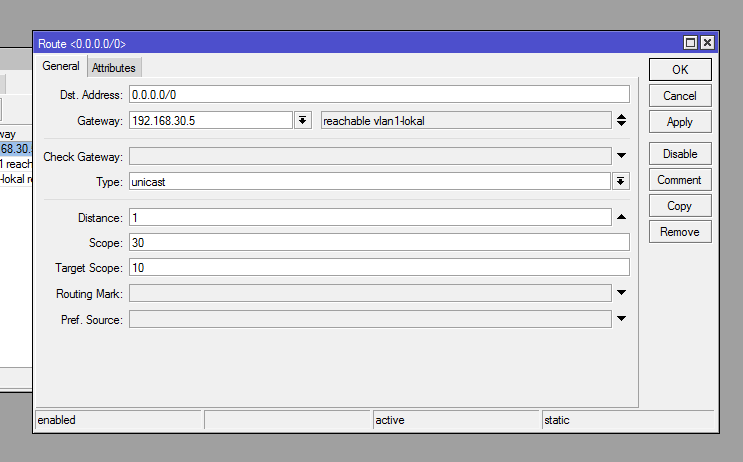Expand the Routing Mark option
743x462 pixels.
(622, 293)
